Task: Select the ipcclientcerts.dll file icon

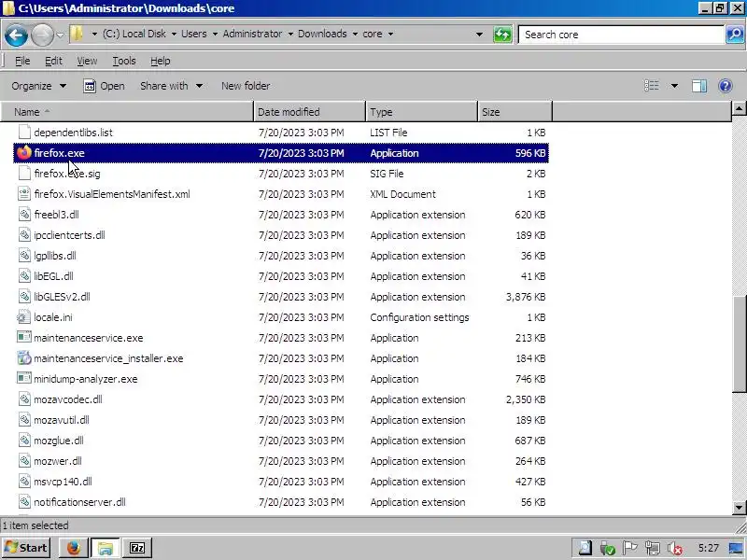Action: 24,235
